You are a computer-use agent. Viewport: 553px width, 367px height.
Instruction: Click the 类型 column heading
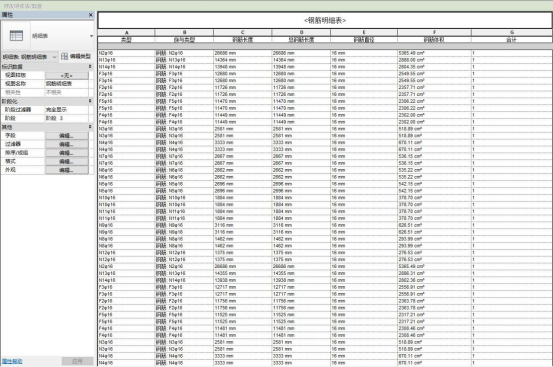click(126, 39)
